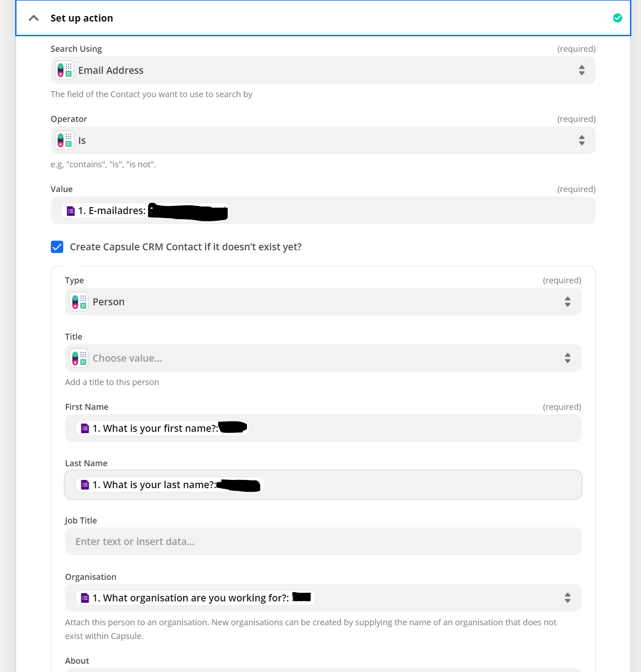Open the Title Choose value dropdown
641x672 pixels.
(323, 358)
